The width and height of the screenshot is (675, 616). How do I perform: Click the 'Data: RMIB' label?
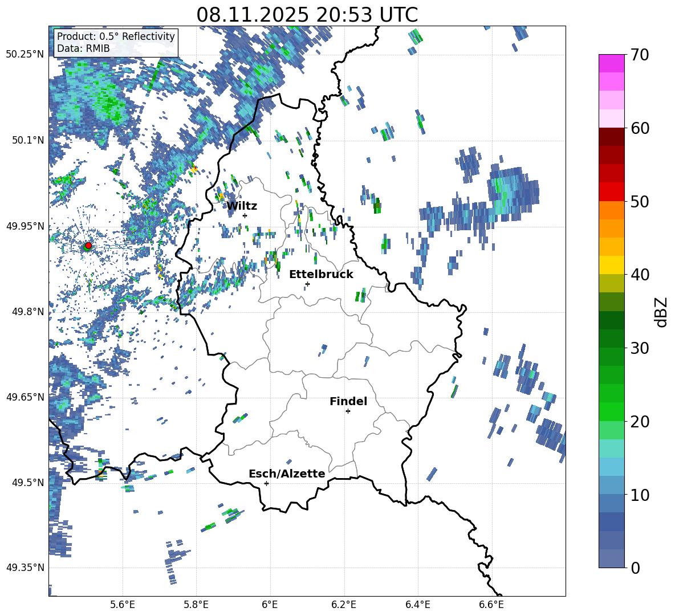83,48
